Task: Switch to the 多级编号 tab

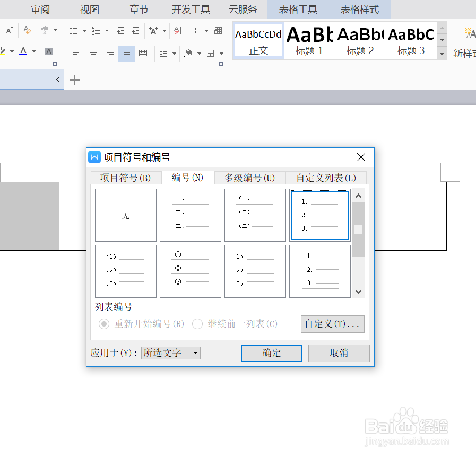Action: [x=249, y=179]
